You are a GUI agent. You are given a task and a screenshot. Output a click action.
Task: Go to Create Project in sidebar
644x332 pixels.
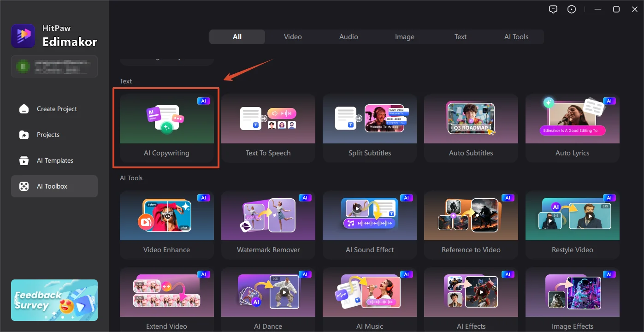pyautogui.click(x=54, y=109)
